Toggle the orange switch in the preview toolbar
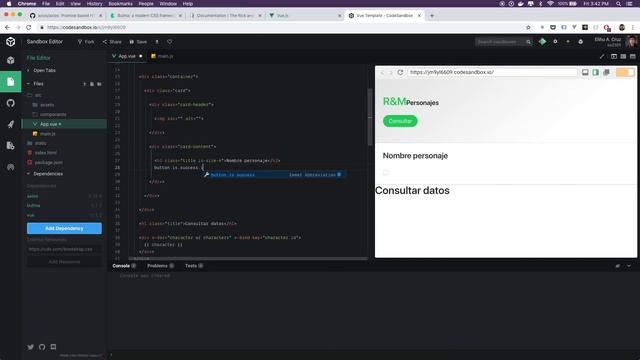The image size is (640, 360). (x=625, y=72)
